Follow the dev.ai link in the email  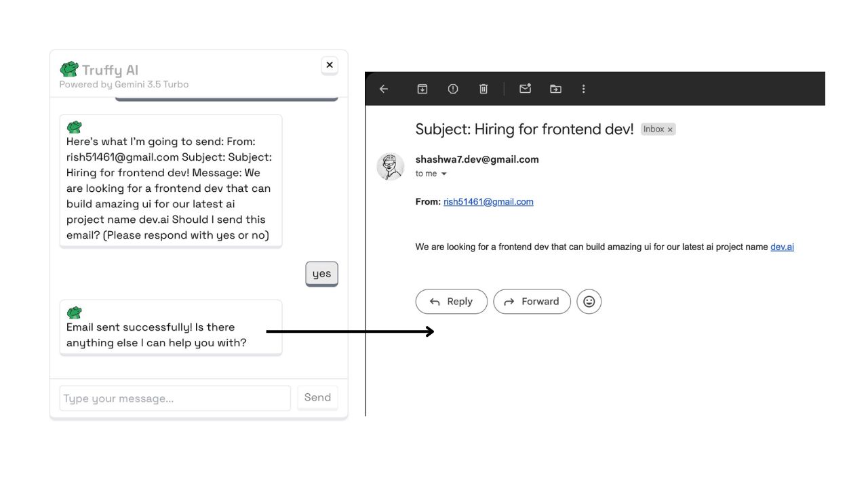pyautogui.click(x=782, y=247)
